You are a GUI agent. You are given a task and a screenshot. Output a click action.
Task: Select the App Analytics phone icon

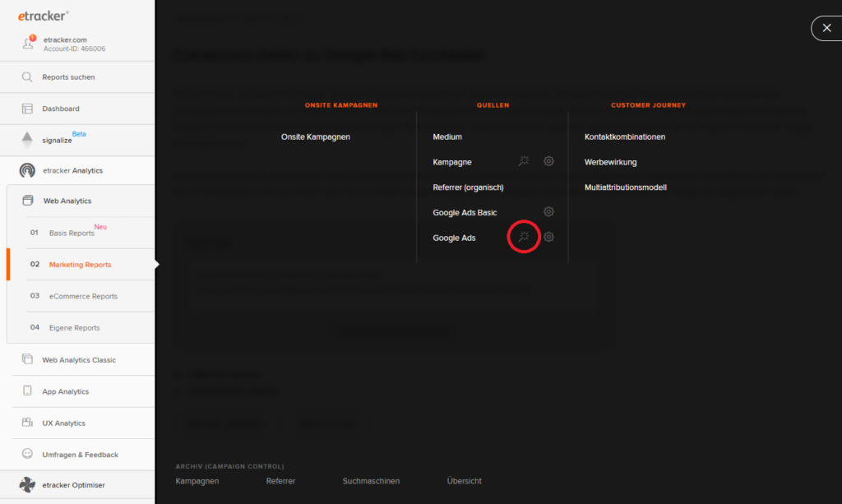(27, 391)
